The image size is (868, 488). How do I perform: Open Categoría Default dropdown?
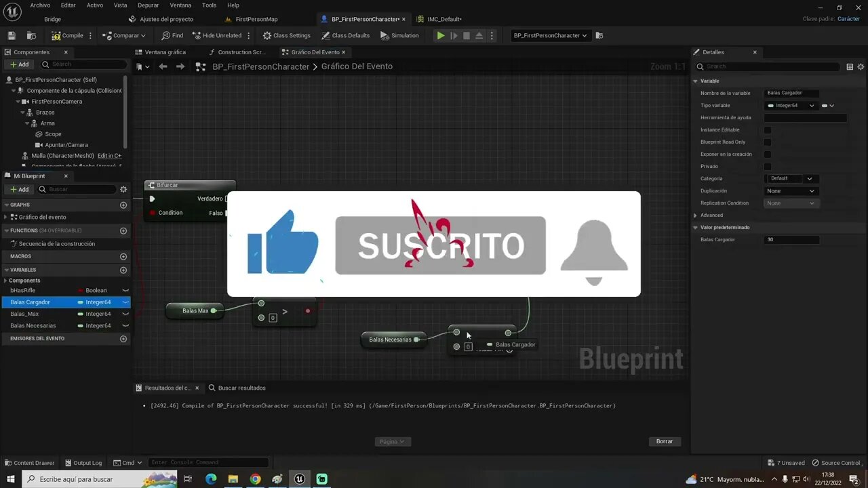click(792, 179)
